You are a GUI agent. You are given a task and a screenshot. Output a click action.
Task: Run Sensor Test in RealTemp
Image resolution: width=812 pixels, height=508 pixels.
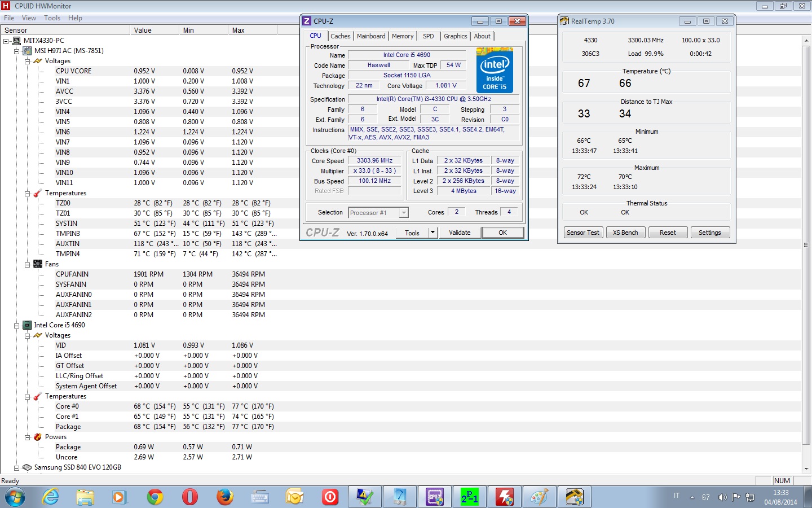point(583,233)
